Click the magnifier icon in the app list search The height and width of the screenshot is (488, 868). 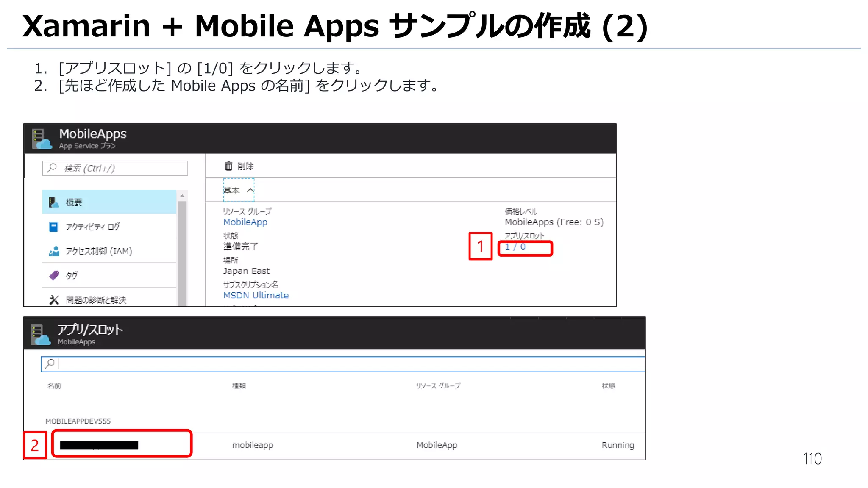pyautogui.click(x=50, y=363)
